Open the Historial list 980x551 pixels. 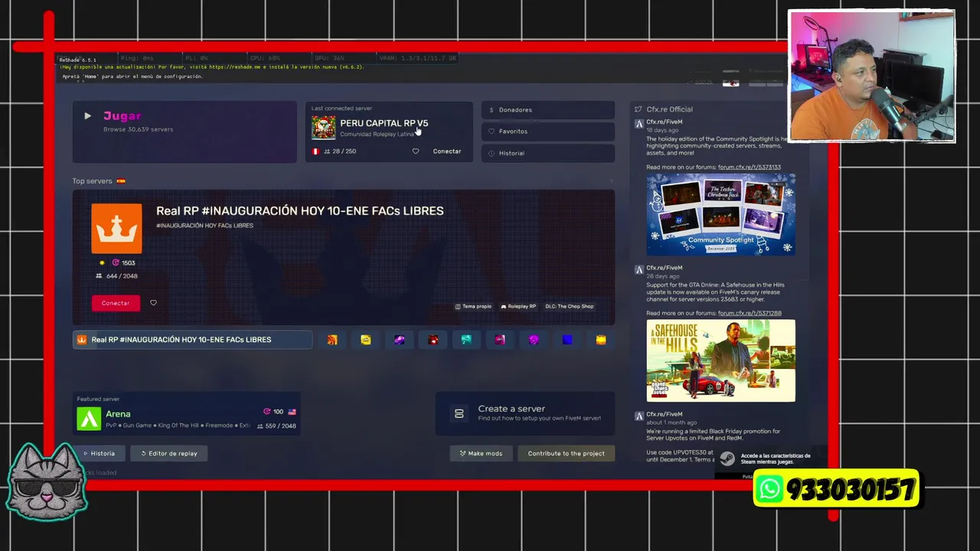[548, 153]
